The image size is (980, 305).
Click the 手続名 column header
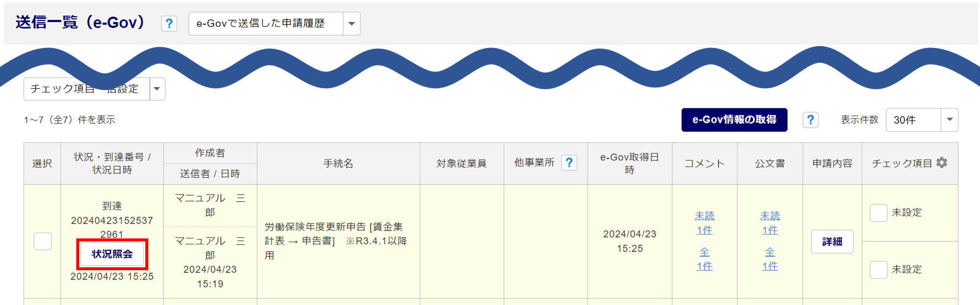[x=338, y=164]
